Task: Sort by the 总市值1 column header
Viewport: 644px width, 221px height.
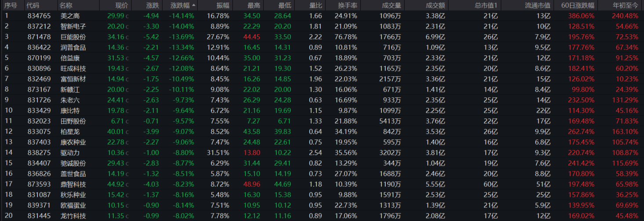Action: tap(486, 5)
